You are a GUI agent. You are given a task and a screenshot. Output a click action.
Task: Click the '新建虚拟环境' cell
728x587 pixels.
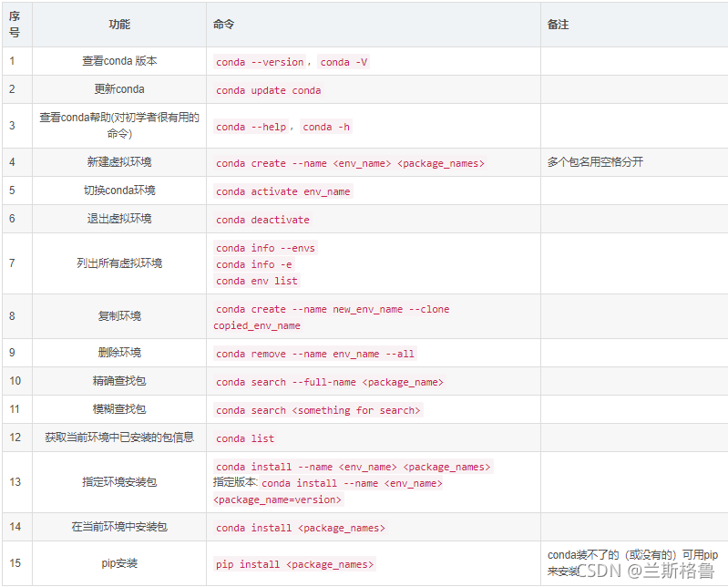click(x=119, y=162)
